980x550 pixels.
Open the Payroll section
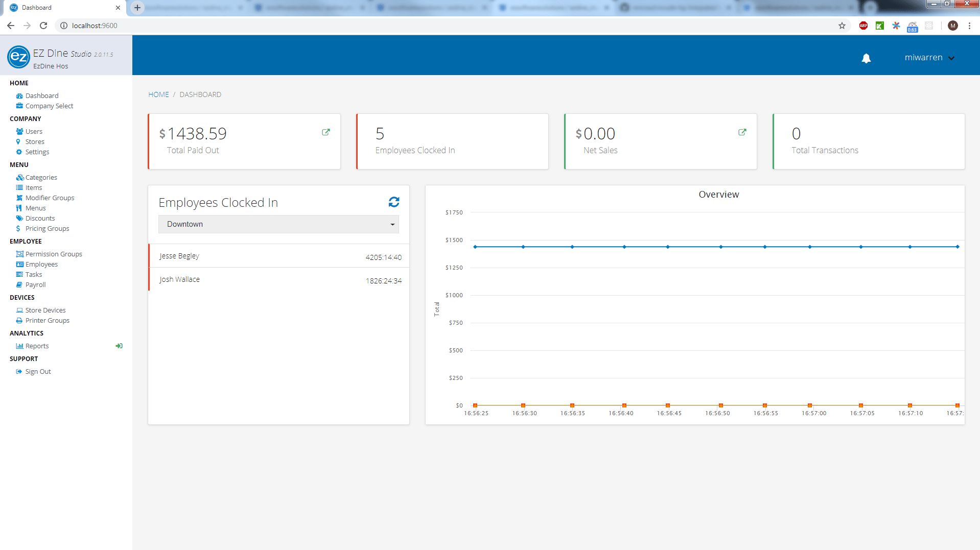click(x=35, y=284)
